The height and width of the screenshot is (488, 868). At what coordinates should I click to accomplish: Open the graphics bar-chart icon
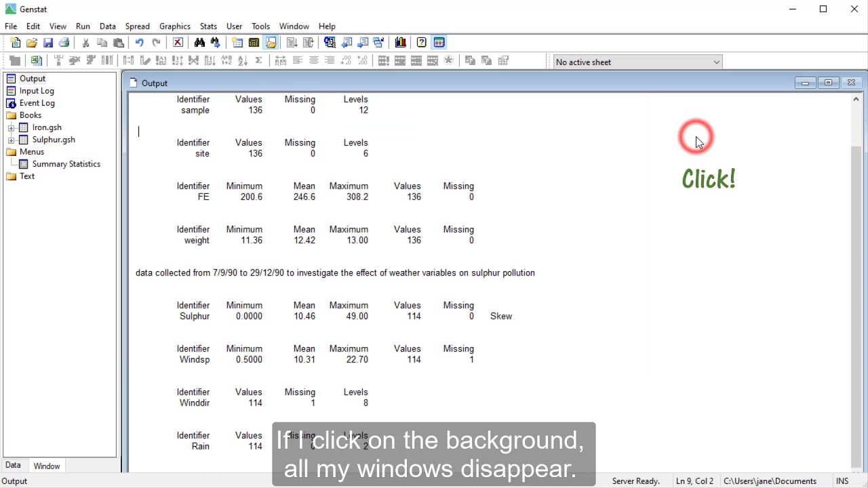coord(400,43)
